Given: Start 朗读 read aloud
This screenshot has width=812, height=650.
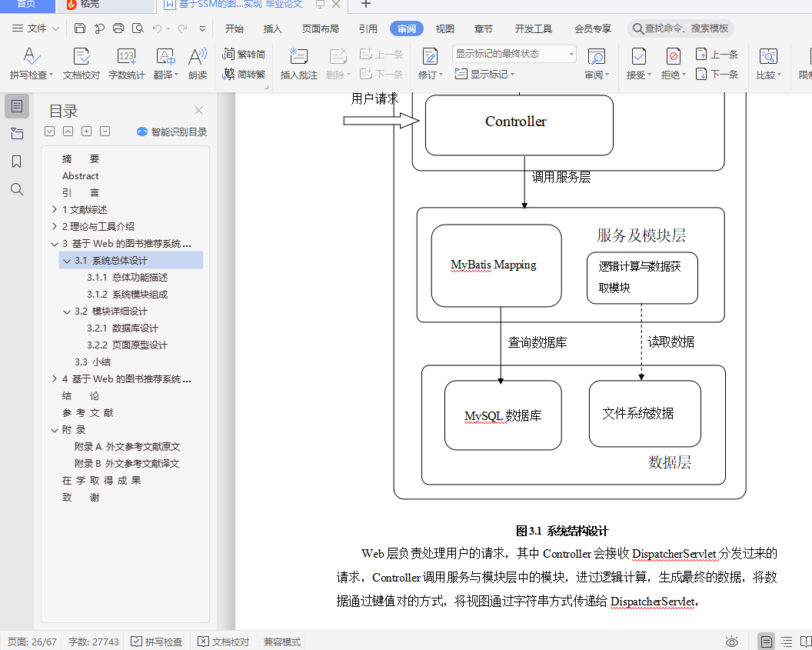Looking at the screenshot, I should point(198,63).
